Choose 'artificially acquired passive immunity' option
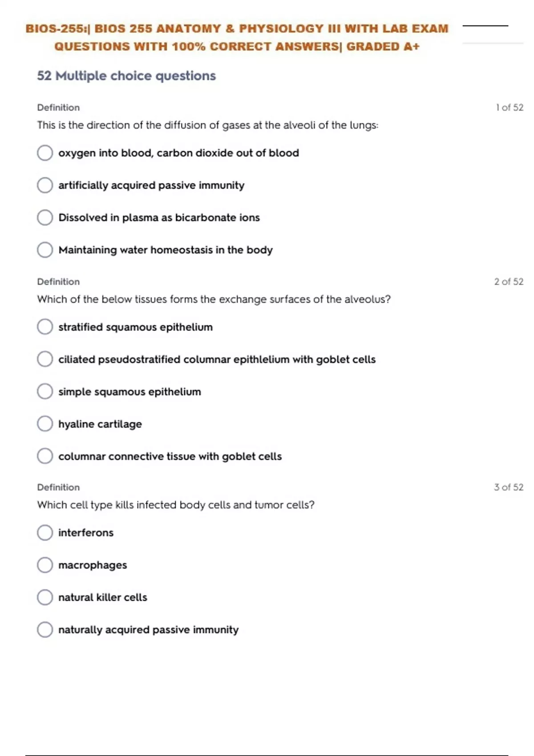Viewport: 534px width, 756px height. [45, 185]
